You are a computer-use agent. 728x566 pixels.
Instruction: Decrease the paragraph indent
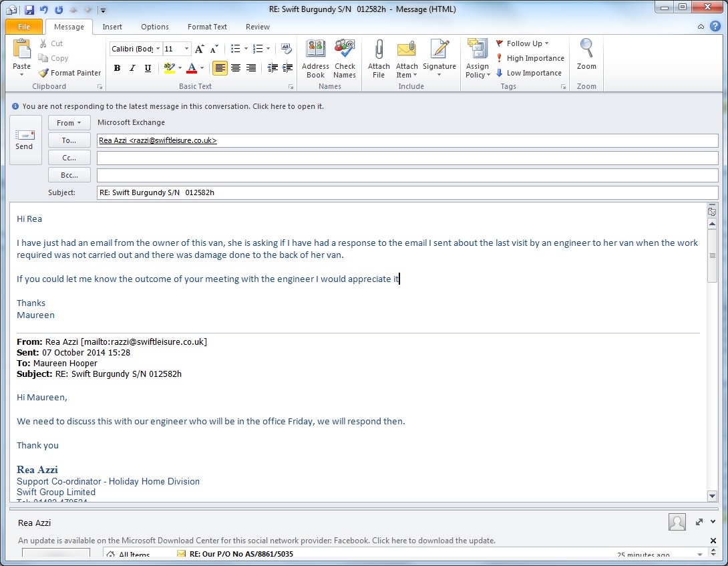click(272, 68)
